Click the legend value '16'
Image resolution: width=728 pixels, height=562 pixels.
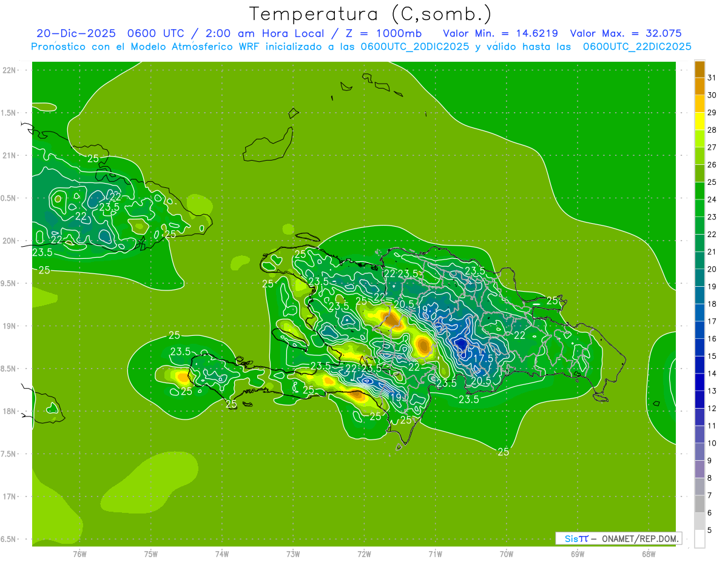712,339
